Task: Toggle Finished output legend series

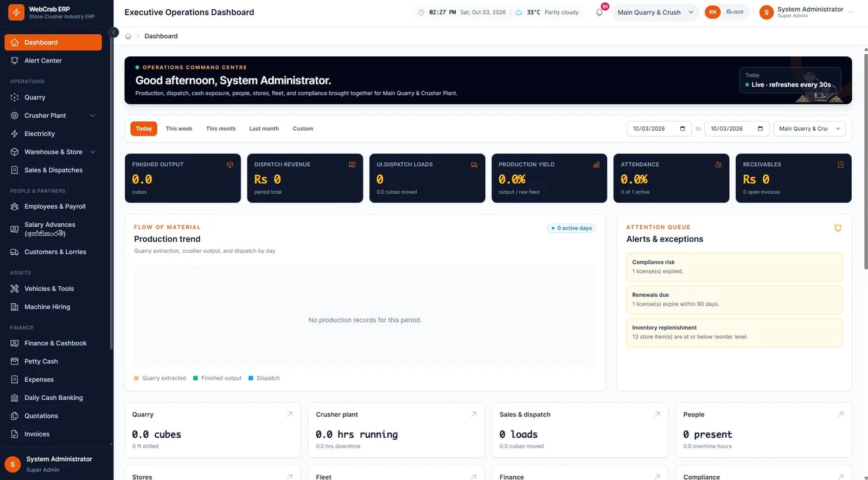Action: click(217, 378)
